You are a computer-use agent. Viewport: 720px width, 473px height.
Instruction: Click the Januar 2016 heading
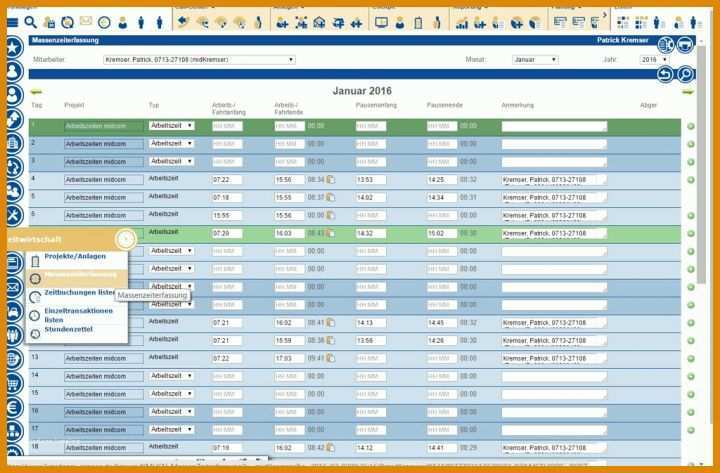(x=362, y=91)
